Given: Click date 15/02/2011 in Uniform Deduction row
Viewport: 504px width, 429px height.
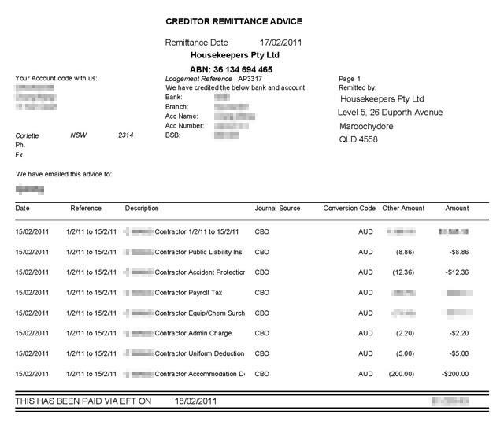Looking at the screenshot, I should click(31, 353).
